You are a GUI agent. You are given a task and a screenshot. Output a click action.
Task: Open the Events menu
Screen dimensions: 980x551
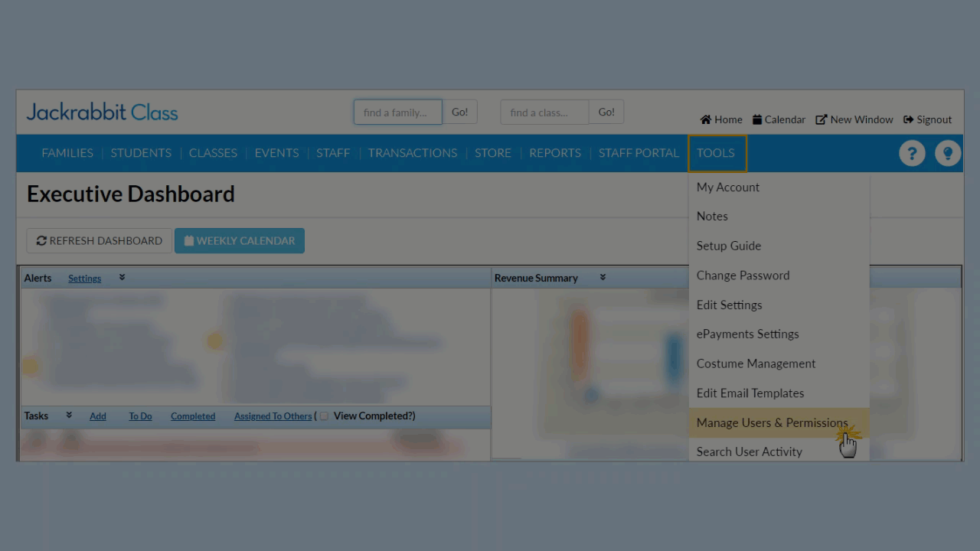pos(276,153)
